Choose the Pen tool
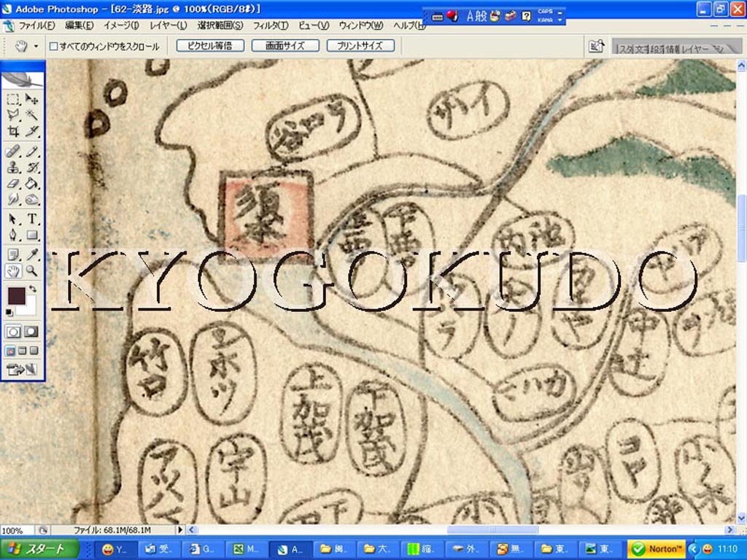This screenshot has width=747, height=560. pyautogui.click(x=13, y=235)
